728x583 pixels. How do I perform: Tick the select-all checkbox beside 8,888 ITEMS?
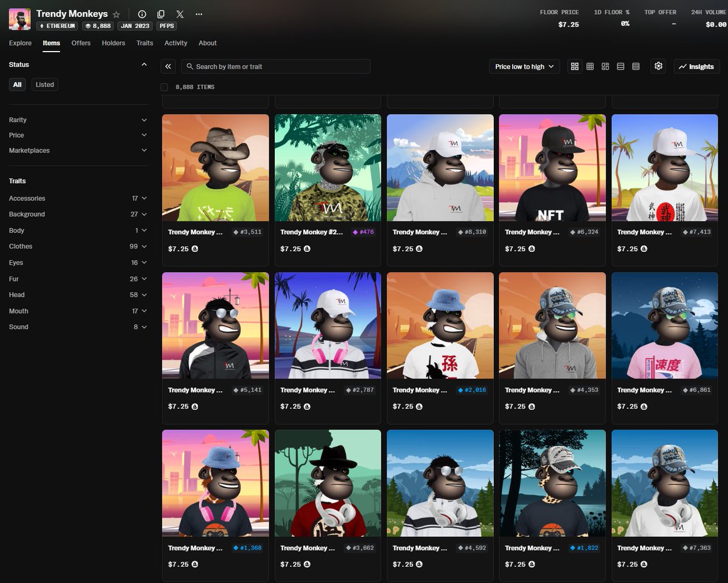[x=164, y=87]
